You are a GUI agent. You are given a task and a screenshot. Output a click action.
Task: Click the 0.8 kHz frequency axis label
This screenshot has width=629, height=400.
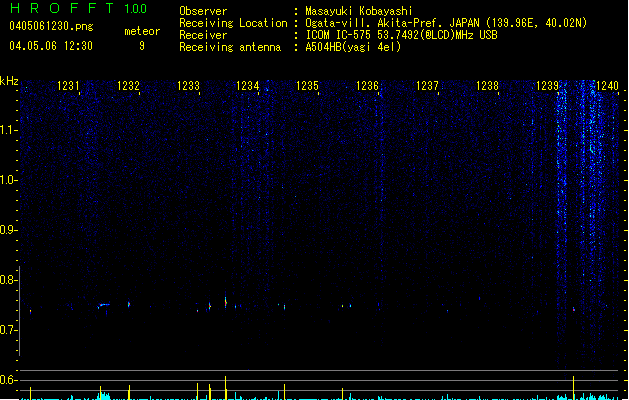tap(9, 280)
